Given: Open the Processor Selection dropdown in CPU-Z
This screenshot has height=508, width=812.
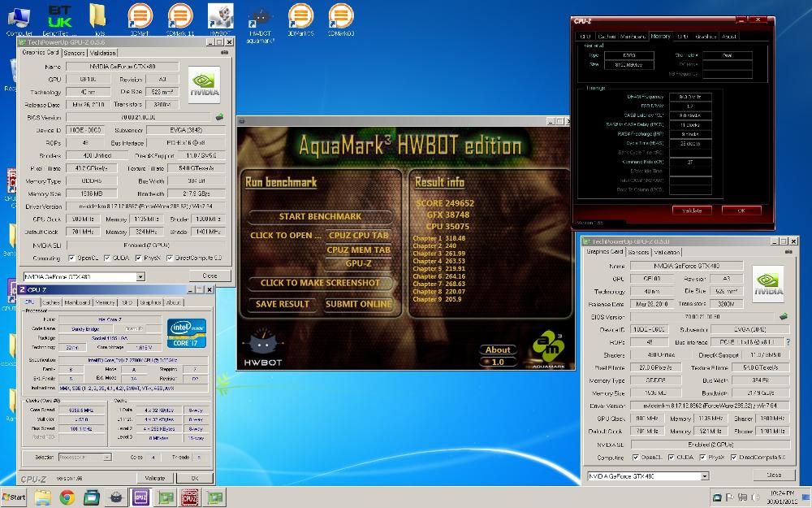Looking at the screenshot, I should click(x=106, y=457).
